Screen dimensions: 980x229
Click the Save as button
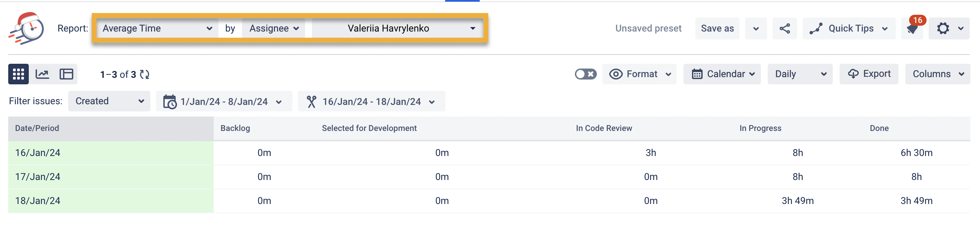(717, 28)
